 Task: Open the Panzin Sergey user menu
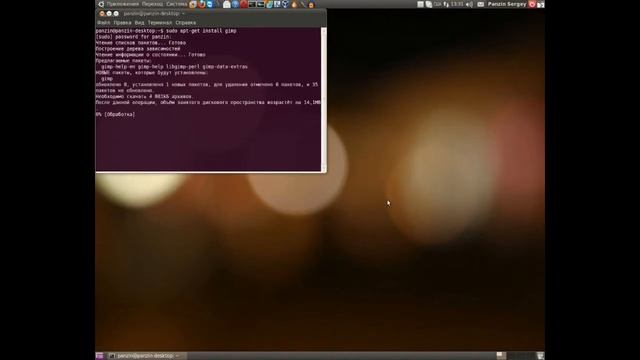[507, 4]
